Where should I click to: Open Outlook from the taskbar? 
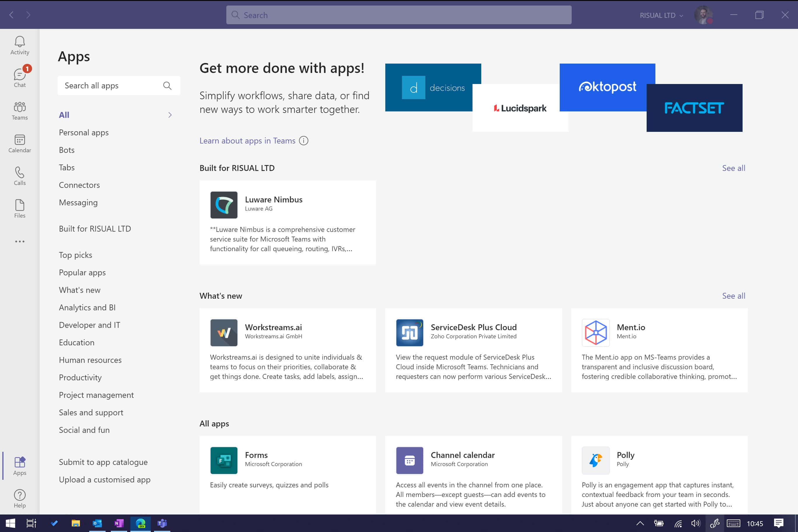coord(97,523)
